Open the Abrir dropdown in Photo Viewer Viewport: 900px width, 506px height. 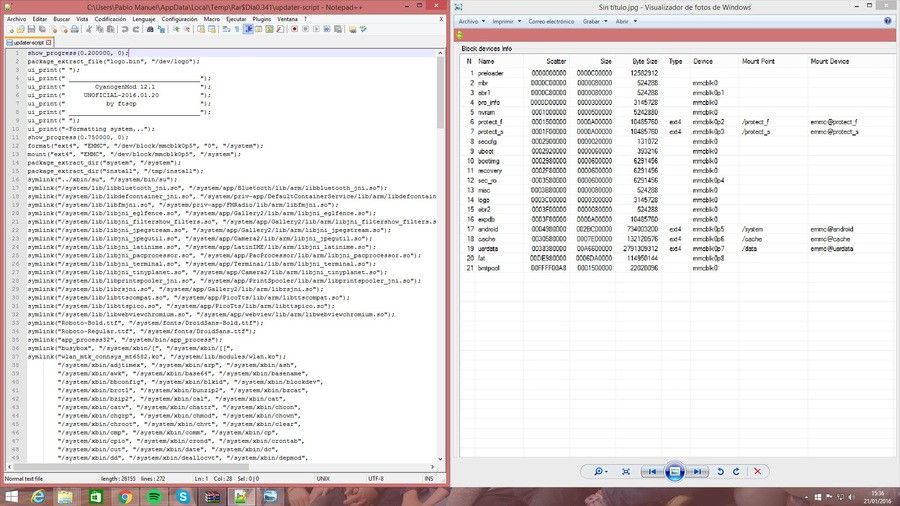point(626,21)
